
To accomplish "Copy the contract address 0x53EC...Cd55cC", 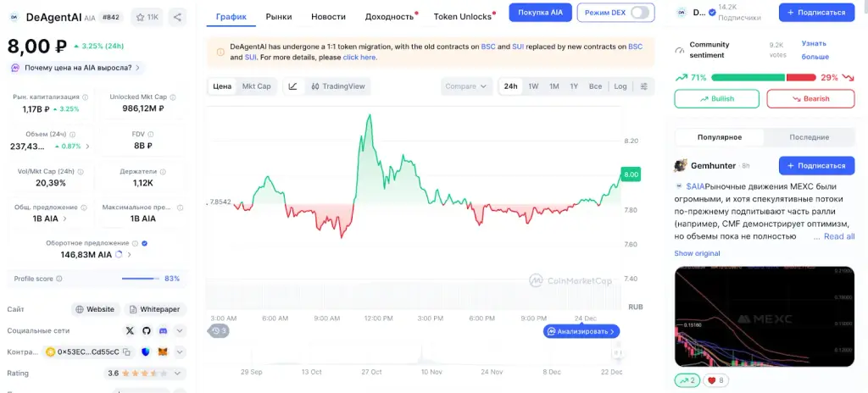I will [126, 352].
